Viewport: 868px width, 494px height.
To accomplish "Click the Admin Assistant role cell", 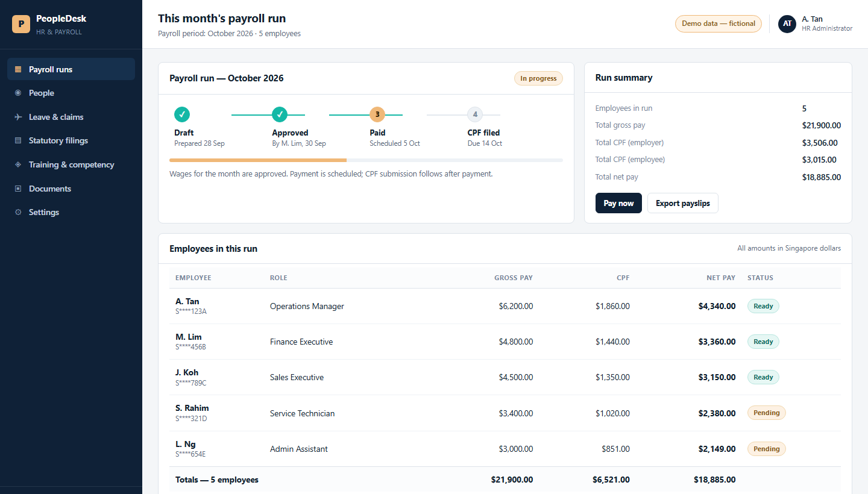I will click(299, 449).
